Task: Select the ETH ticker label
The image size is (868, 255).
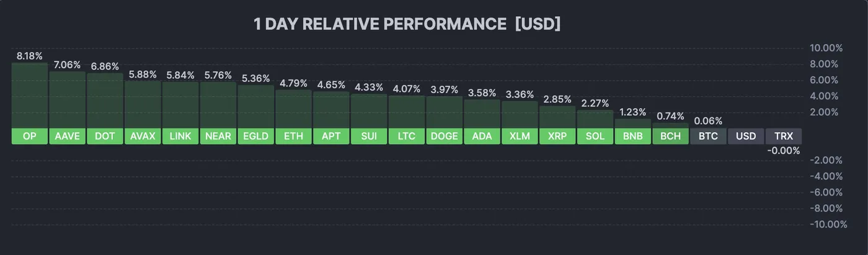Action: coord(293,136)
